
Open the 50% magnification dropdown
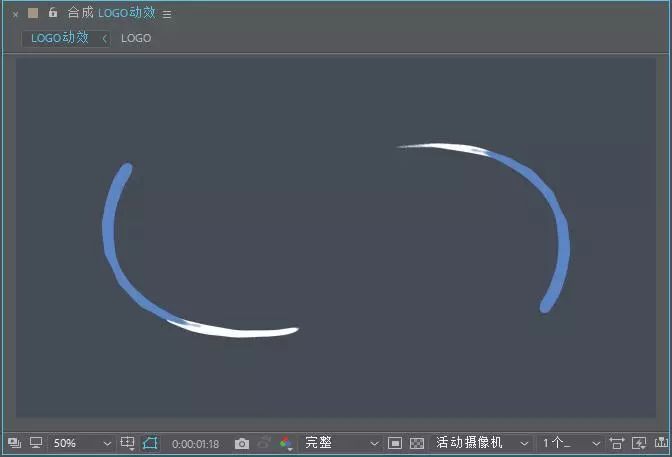(x=81, y=443)
